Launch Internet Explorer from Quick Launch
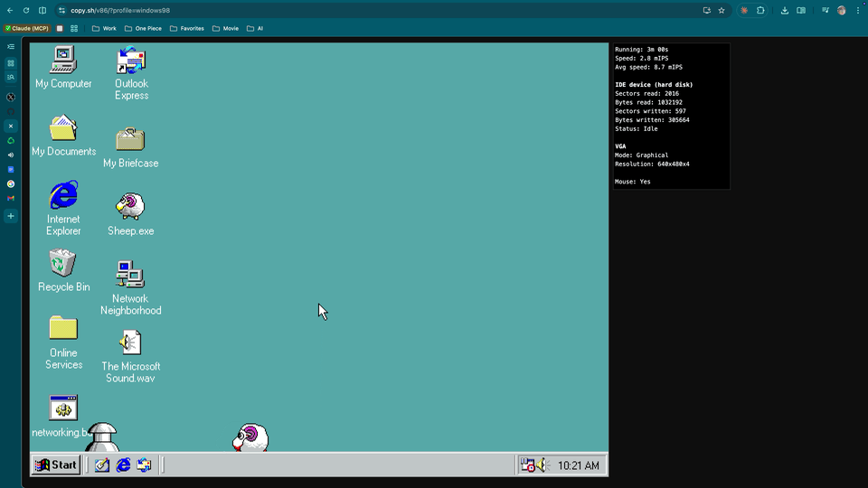This screenshot has width=868, height=488. 123,465
